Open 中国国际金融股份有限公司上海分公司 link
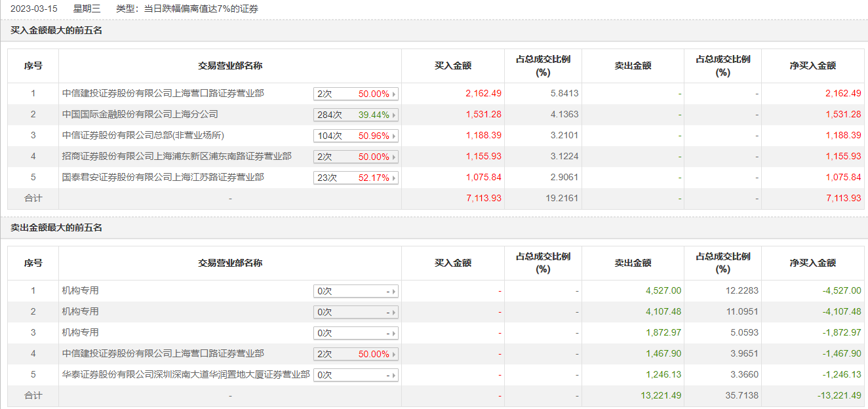This screenshot has width=868, height=409. pos(140,115)
